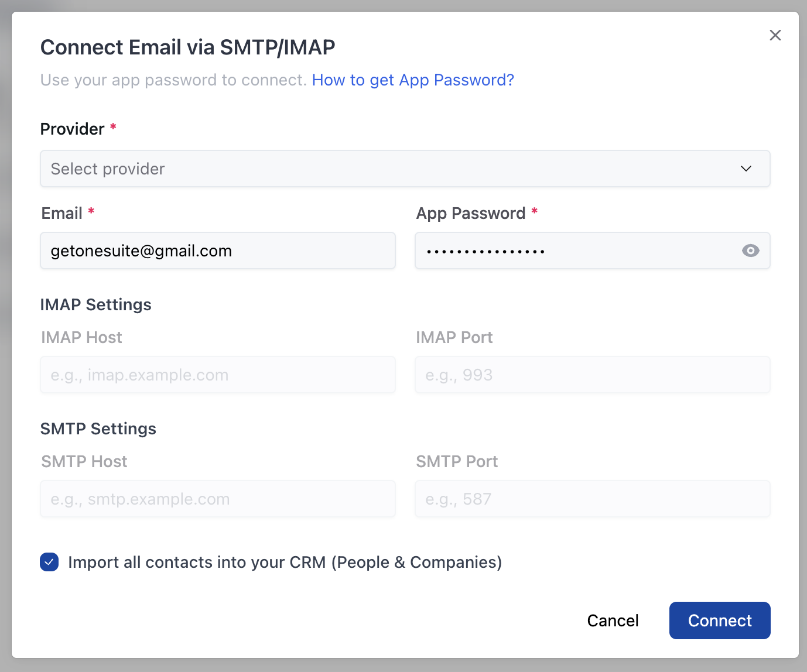This screenshot has width=807, height=672.
Task: Click "Import all contacts into your CRM" label
Action: click(x=285, y=562)
